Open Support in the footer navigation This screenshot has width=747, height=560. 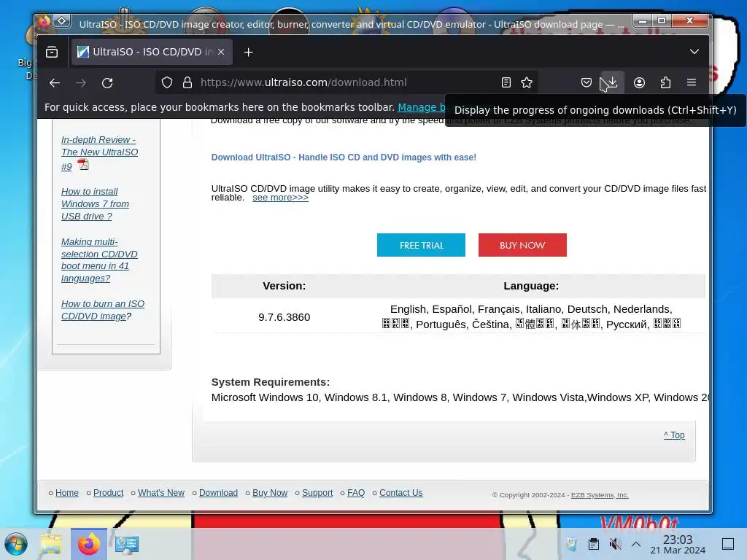coord(317,493)
